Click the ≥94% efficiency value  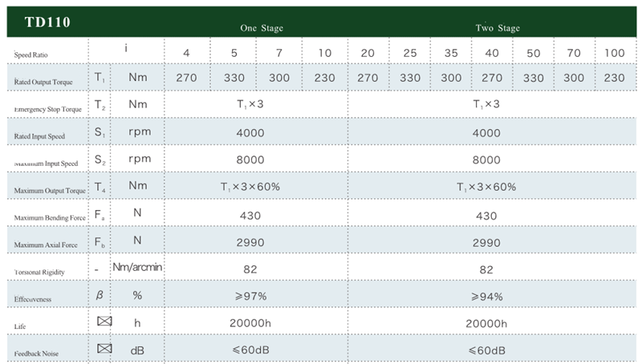click(x=487, y=296)
